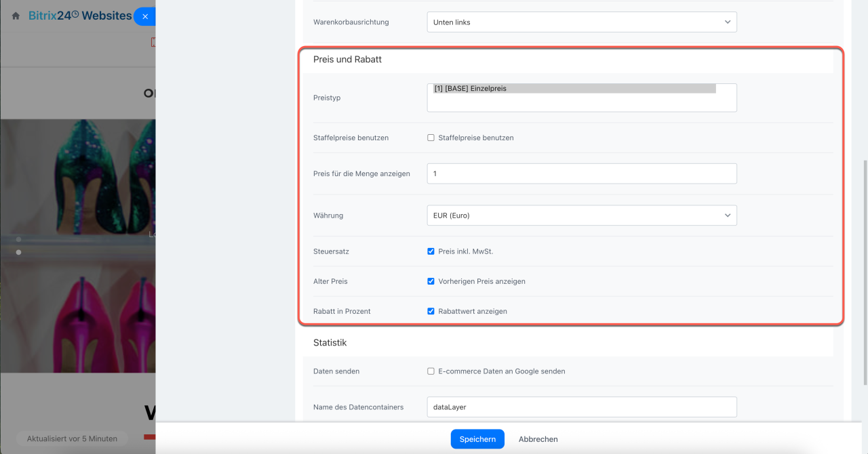The height and width of the screenshot is (454, 868).
Task: Click the Preis für die Menge field
Action: tap(581, 173)
